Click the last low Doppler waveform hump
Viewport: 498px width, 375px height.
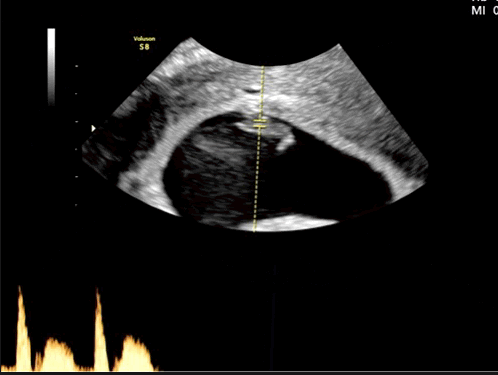[135, 353]
